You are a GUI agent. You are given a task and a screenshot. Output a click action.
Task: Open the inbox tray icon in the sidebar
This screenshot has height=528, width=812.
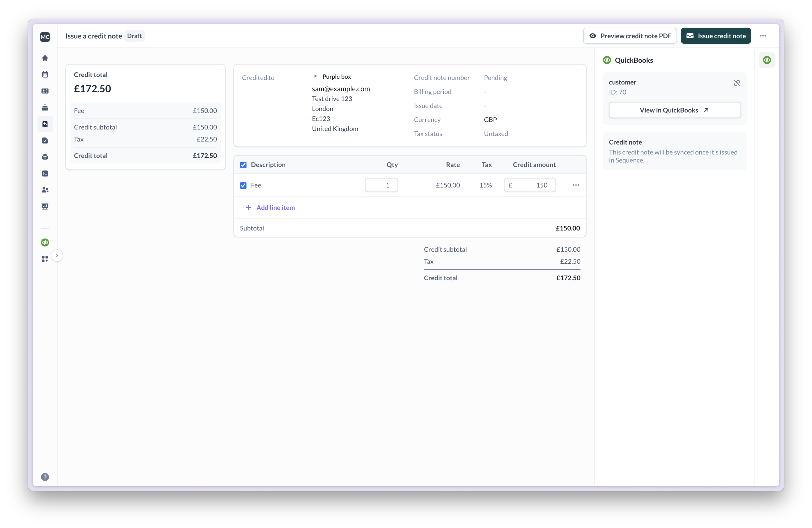[x=45, y=107]
